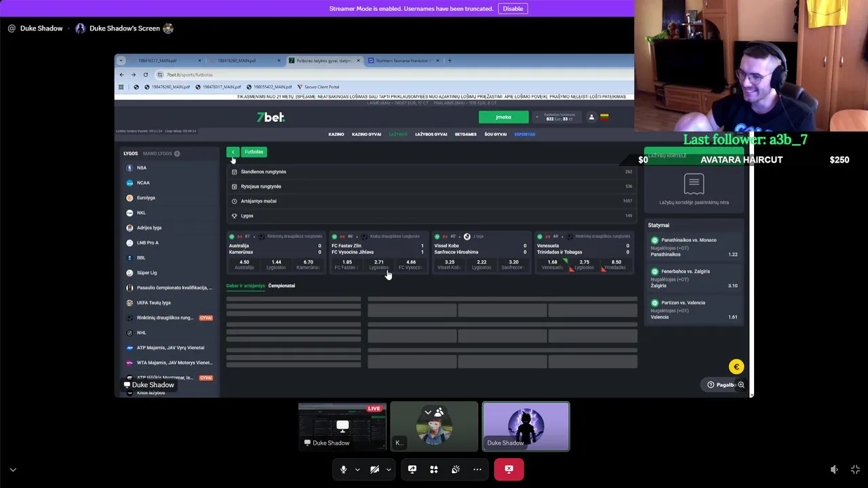Select the LIVE stream thumbnail of Duke Shadow
This screenshot has height=488, width=868.
tap(342, 426)
